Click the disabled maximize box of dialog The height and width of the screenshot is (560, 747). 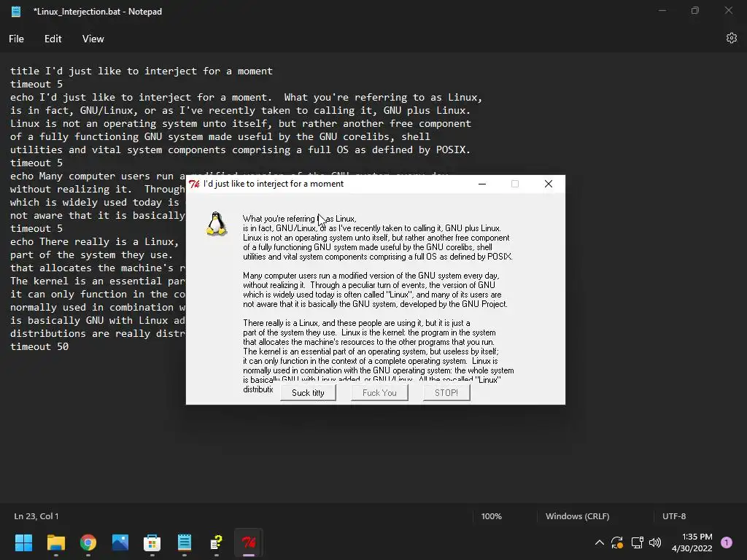pos(515,184)
